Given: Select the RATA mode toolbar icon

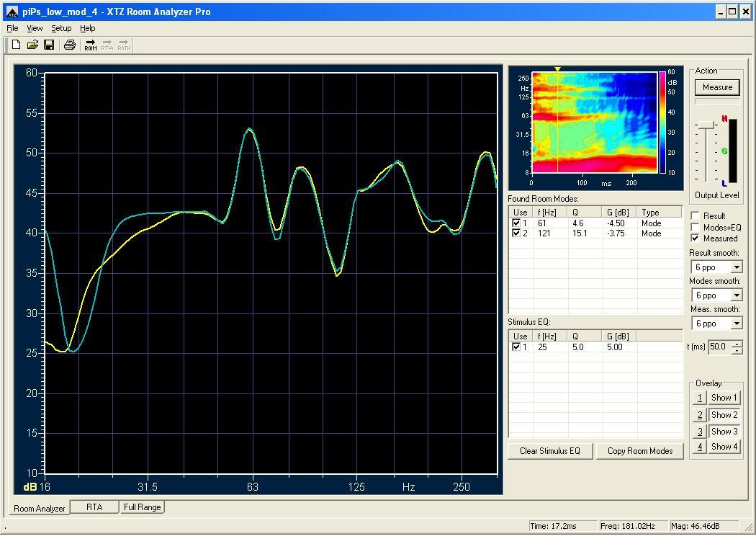Looking at the screenshot, I should pos(124,45).
